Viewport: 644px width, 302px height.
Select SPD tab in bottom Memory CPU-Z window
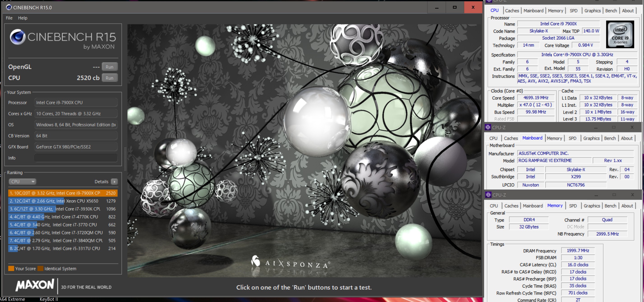pos(573,206)
